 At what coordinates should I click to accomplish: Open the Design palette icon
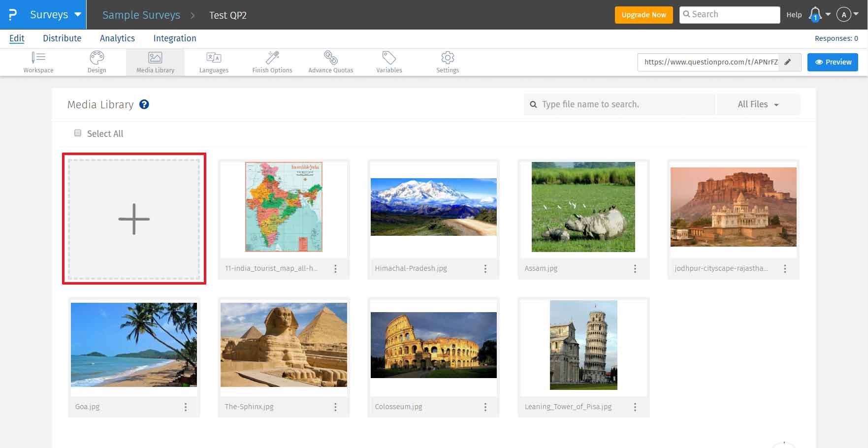(97, 58)
